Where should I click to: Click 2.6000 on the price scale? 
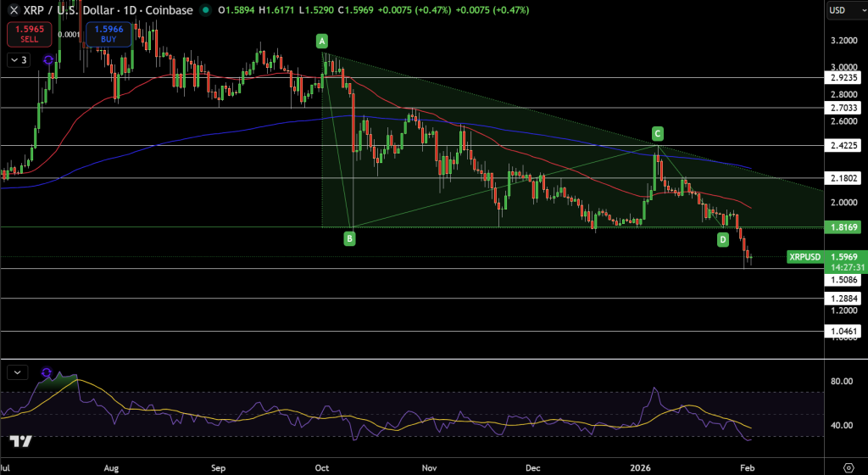[844, 121]
